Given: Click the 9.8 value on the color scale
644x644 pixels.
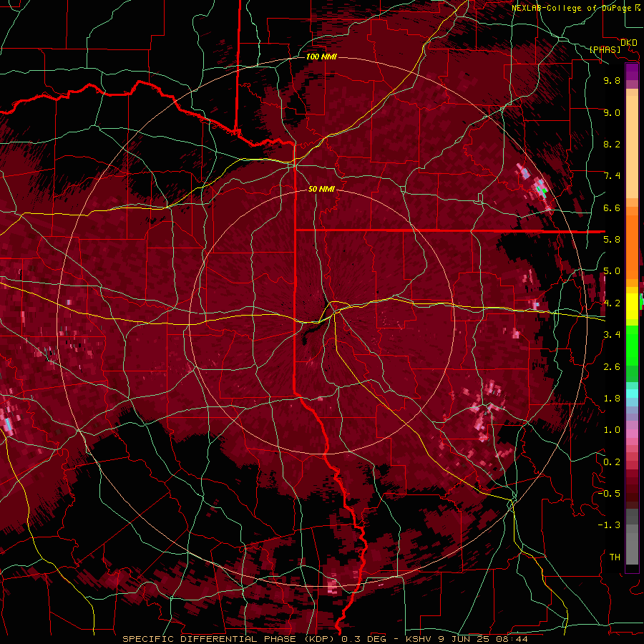Looking at the screenshot, I should 612,80.
